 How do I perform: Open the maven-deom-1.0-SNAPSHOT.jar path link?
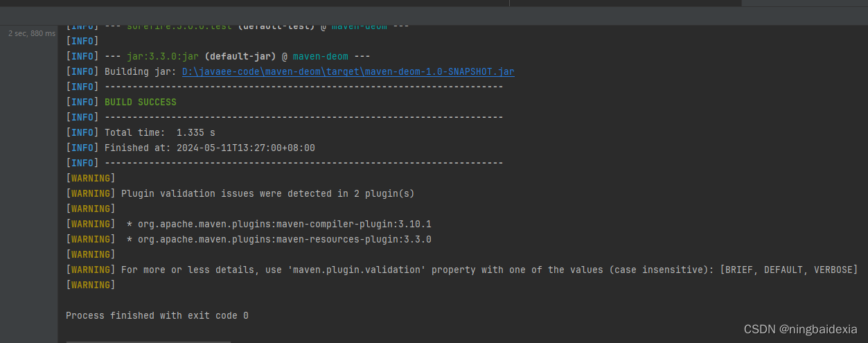click(x=348, y=71)
